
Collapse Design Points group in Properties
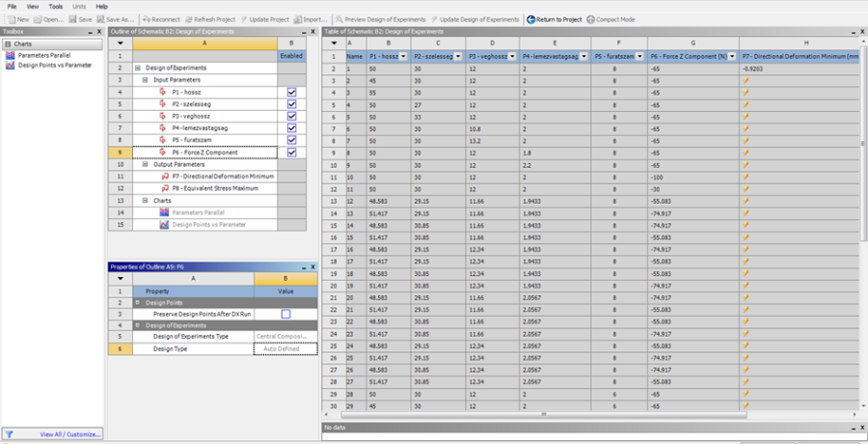(x=137, y=303)
